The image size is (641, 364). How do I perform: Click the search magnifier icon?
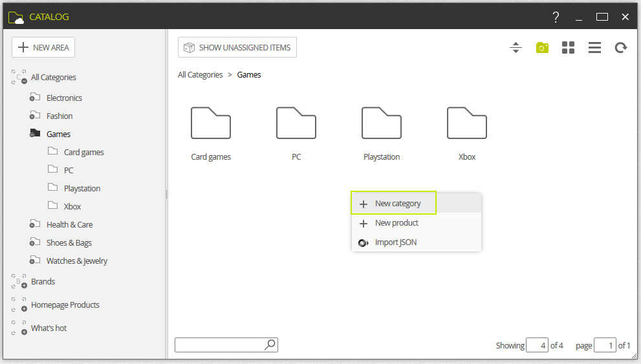click(270, 345)
